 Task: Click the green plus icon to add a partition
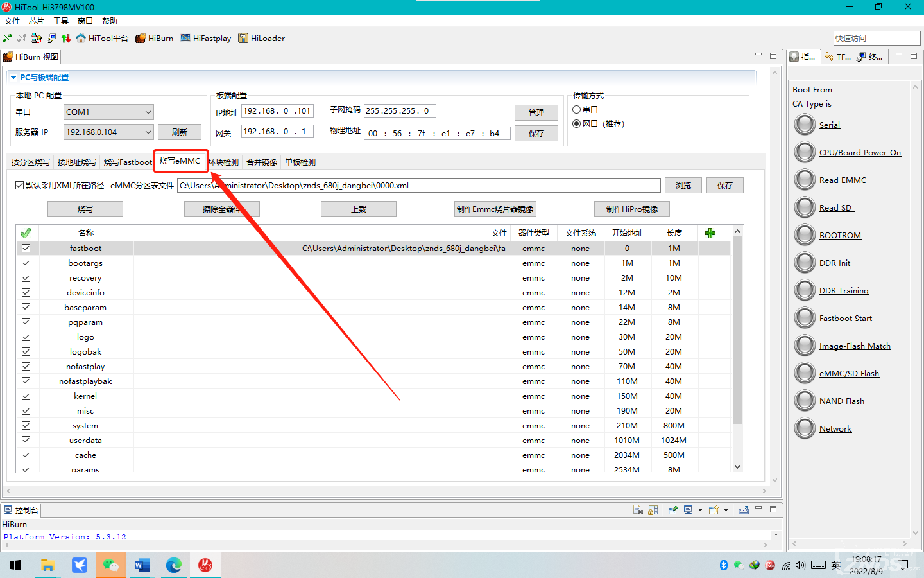pyautogui.click(x=710, y=232)
